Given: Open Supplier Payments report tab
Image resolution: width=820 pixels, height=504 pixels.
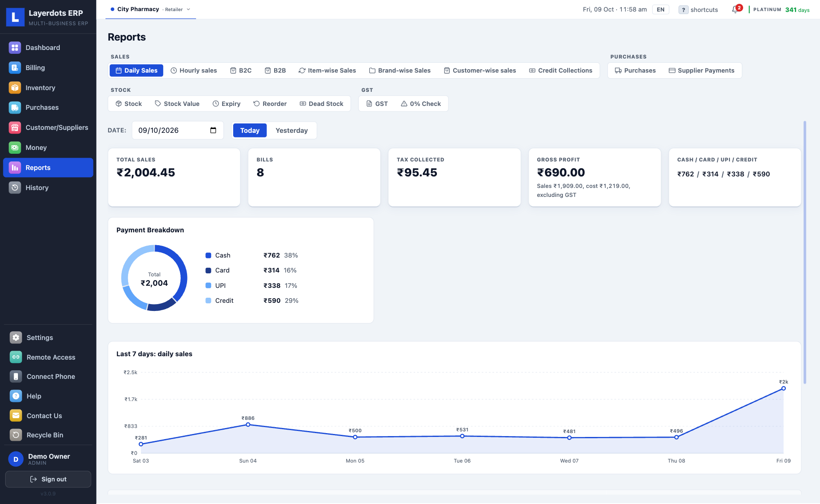Looking at the screenshot, I should pyautogui.click(x=701, y=70).
